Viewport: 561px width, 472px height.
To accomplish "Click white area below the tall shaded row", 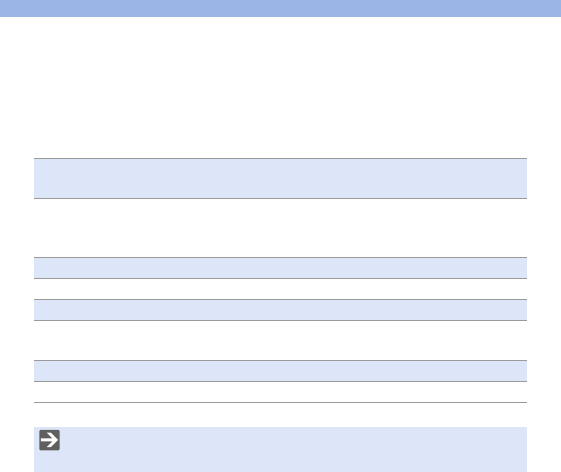I will coord(280,228).
